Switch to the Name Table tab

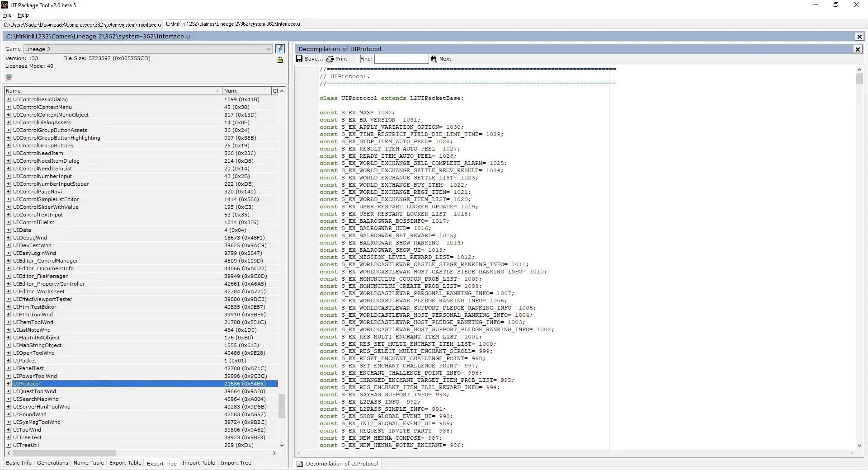tap(89, 463)
